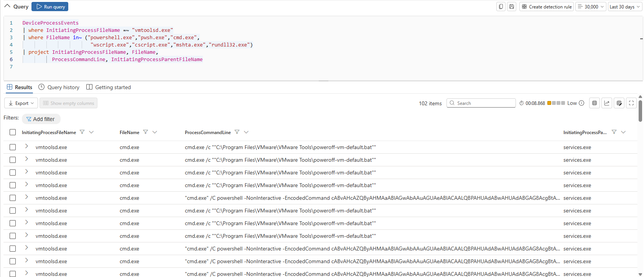The width and height of the screenshot is (644, 277).
Task: Check the fourth result row checkbox
Action: (x=13, y=185)
